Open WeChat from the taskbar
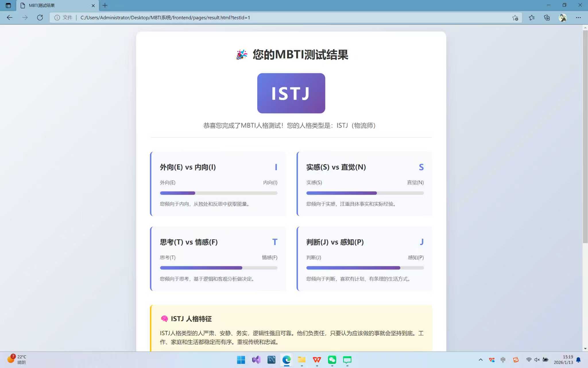 pos(332,360)
